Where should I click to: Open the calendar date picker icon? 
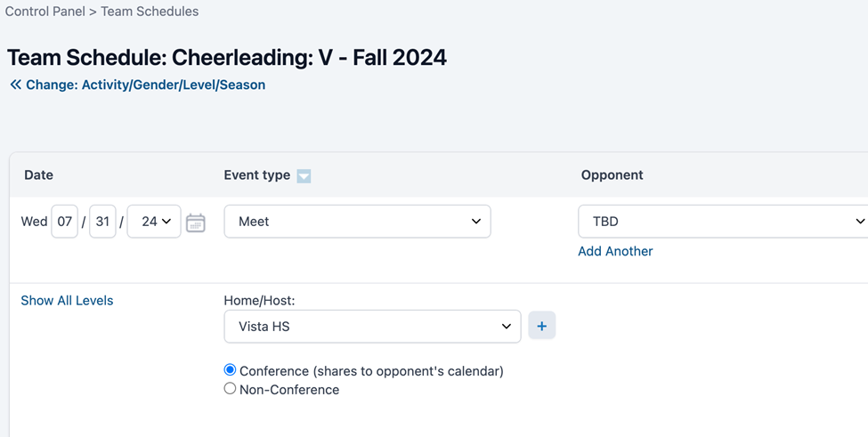[x=195, y=223]
